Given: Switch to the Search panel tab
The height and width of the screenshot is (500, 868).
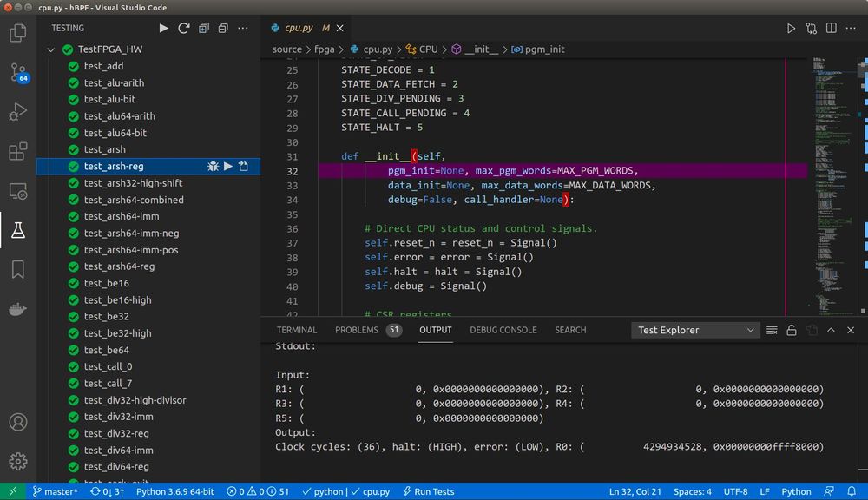Looking at the screenshot, I should coord(570,330).
